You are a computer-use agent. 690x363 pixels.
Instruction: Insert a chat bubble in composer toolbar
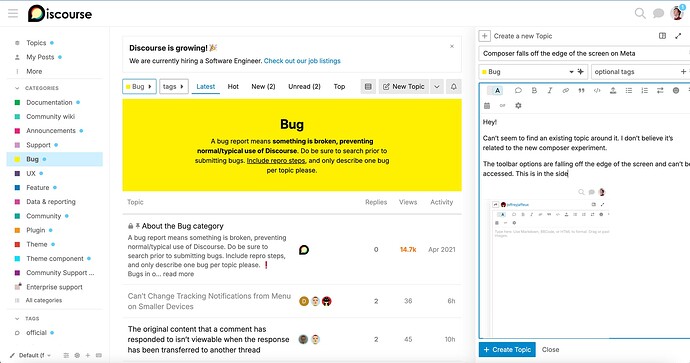[x=518, y=91]
